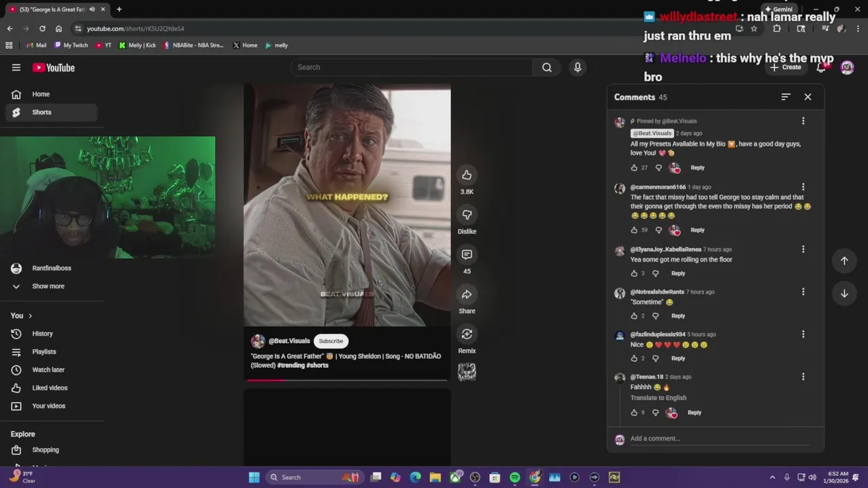The image size is (868, 488).
Task: Reply to carmenmoran6166's comment
Action: coord(697,230)
